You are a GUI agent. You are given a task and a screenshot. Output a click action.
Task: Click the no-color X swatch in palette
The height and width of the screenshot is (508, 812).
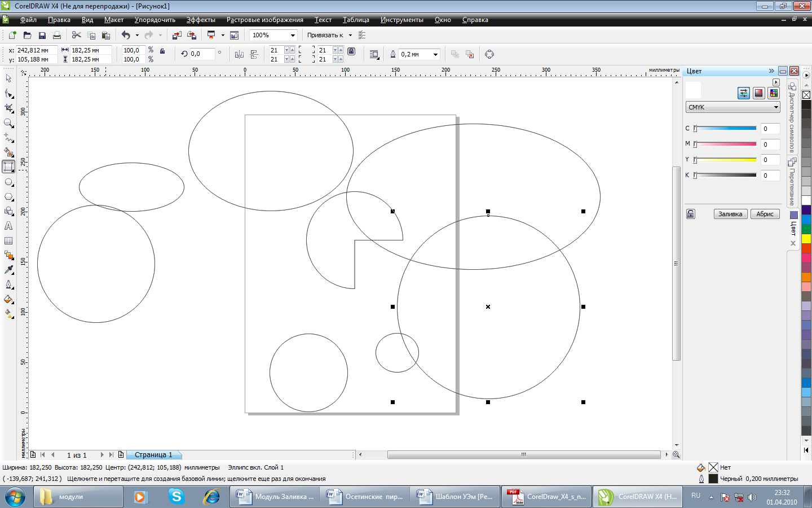(x=806, y=95)
